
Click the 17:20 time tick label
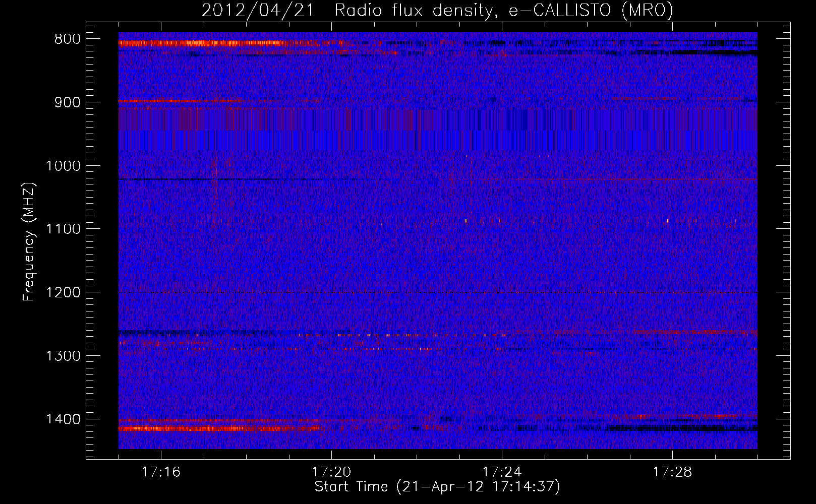pos(331,472)
